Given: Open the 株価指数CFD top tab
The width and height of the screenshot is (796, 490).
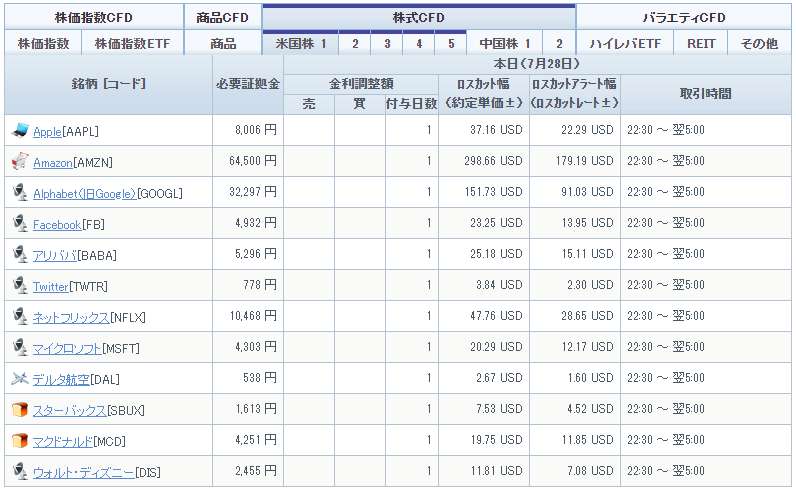Looking at the screenshot, I should [94, 17].
